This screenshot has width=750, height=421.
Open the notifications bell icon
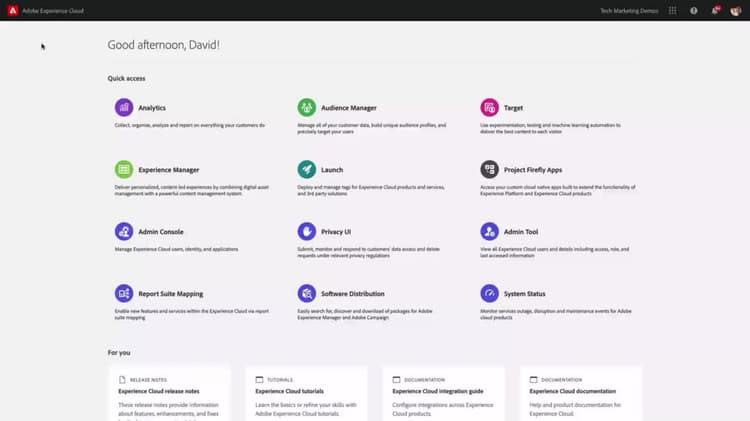[715, 11]
